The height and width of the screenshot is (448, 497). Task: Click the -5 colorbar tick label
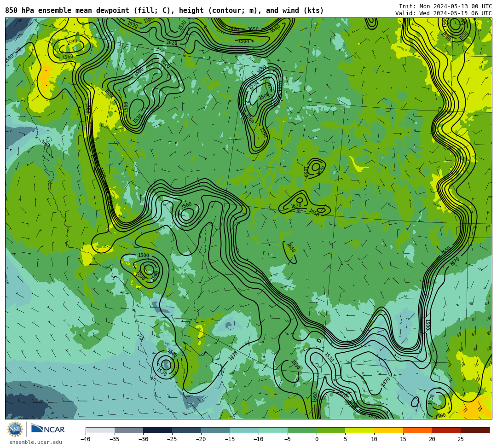[x=288, y=439]
